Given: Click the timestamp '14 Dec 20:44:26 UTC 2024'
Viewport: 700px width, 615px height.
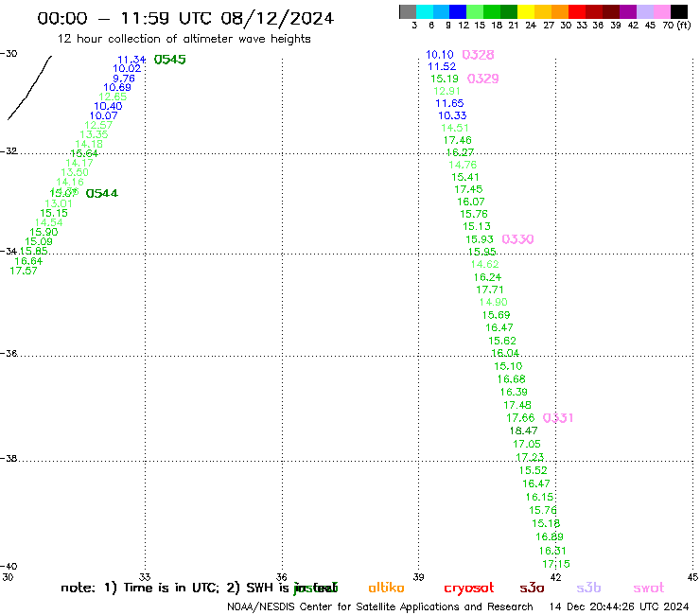Looking at the screenshot, I should click(x=619, y=607).
